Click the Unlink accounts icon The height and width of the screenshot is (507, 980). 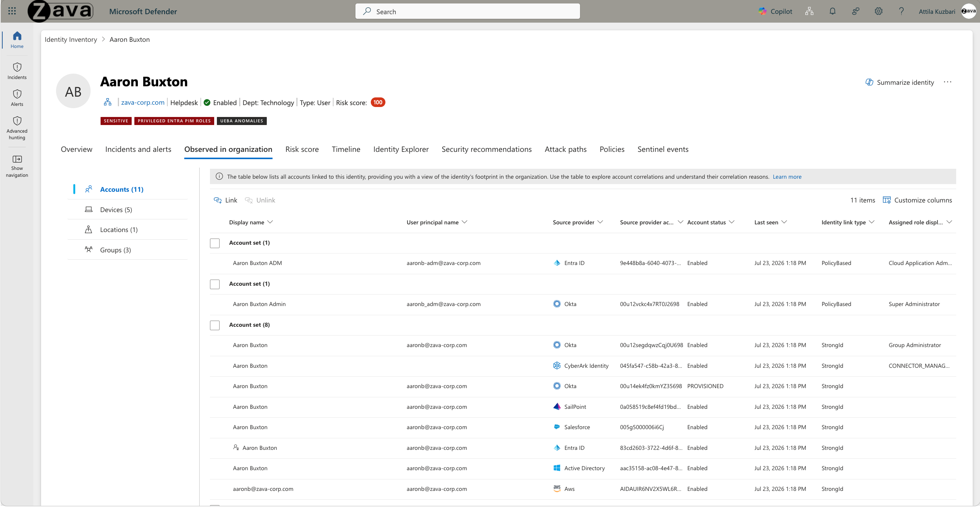coord(249,200)
